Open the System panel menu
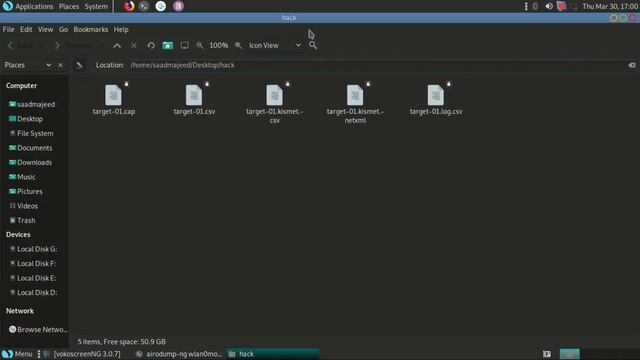Screen dimensions: 640x360 coord(96,6)
